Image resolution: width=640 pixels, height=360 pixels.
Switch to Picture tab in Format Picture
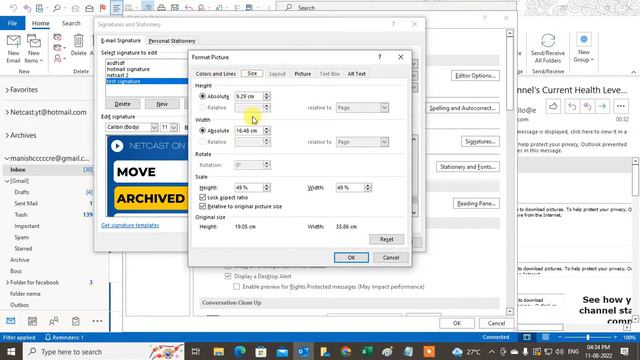click(302, 74)
